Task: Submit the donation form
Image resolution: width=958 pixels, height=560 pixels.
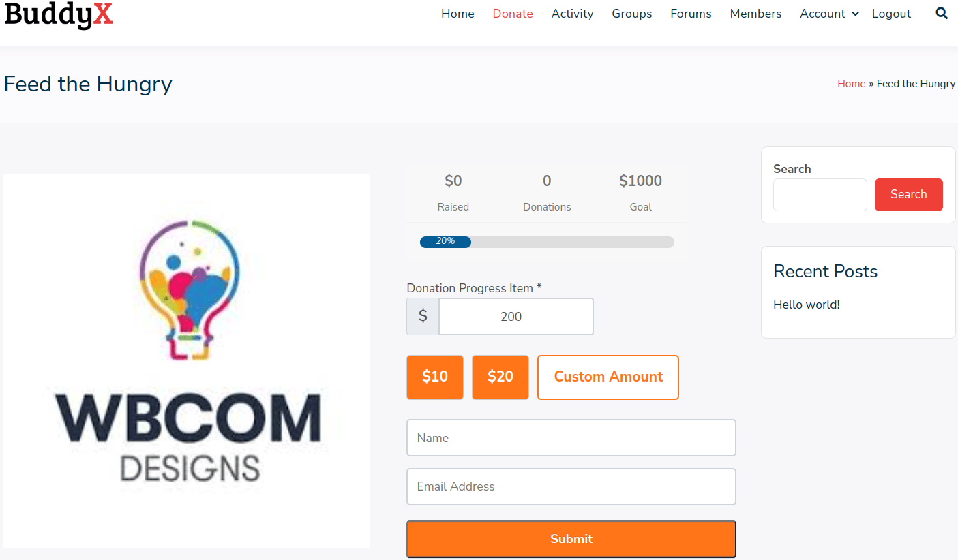Action: [x=571, y=539]
